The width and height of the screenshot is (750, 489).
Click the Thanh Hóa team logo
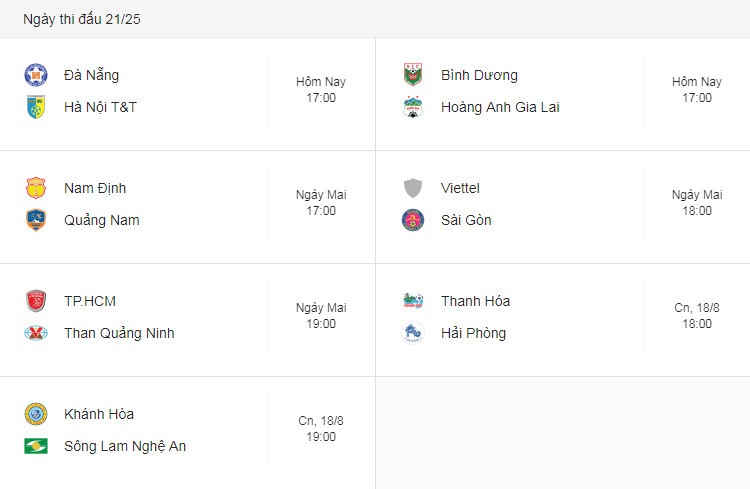coord(413,300)
